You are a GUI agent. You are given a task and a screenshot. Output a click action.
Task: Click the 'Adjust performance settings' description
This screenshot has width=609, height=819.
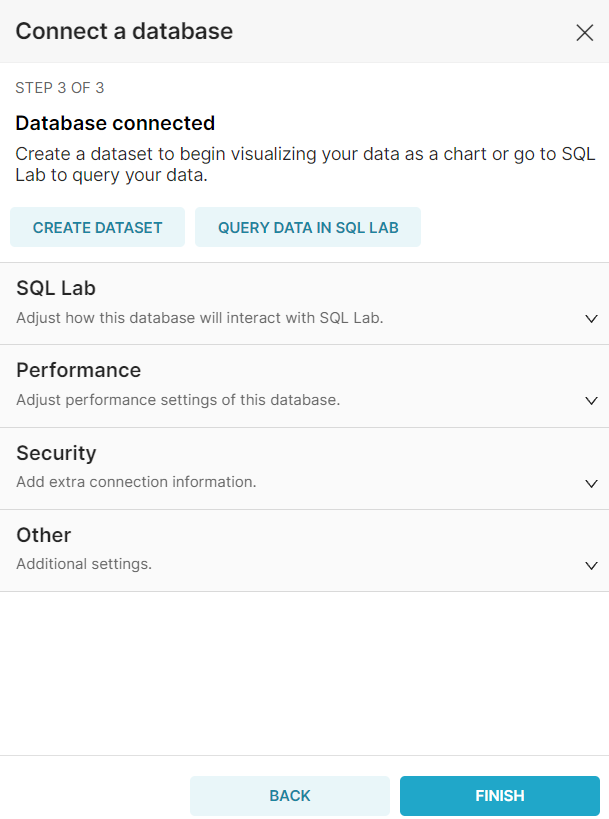tap(178, 400)
